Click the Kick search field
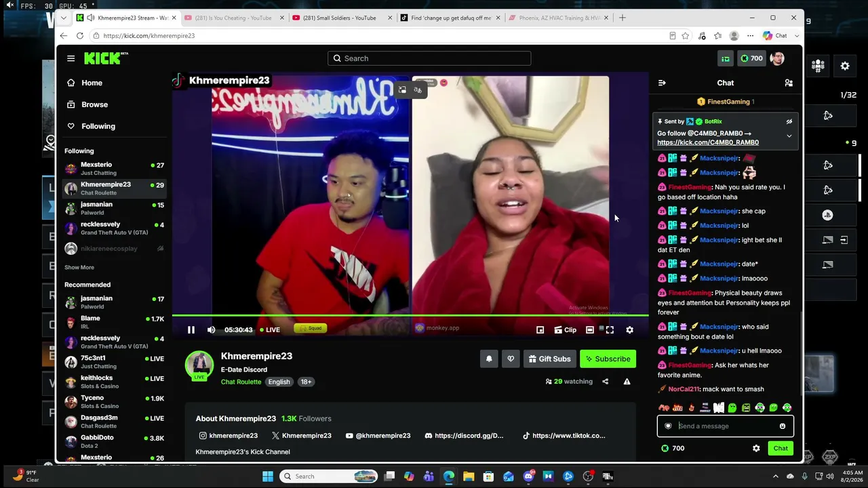 429,58
